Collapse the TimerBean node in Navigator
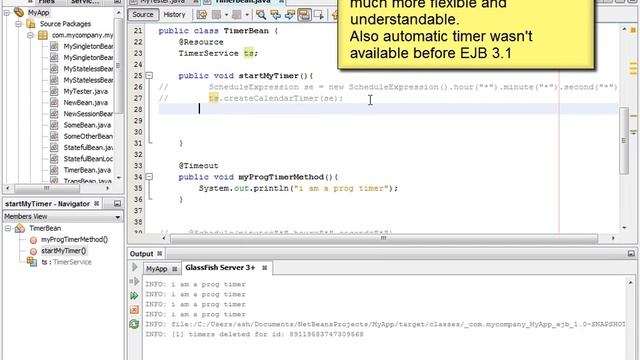640x360 pixels. 8,228
